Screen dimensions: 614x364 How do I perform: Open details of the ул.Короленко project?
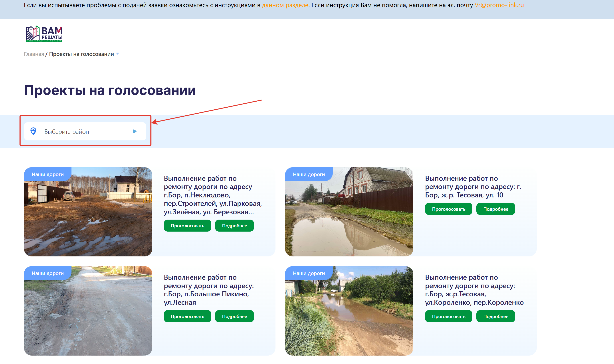tap(496, 316)
